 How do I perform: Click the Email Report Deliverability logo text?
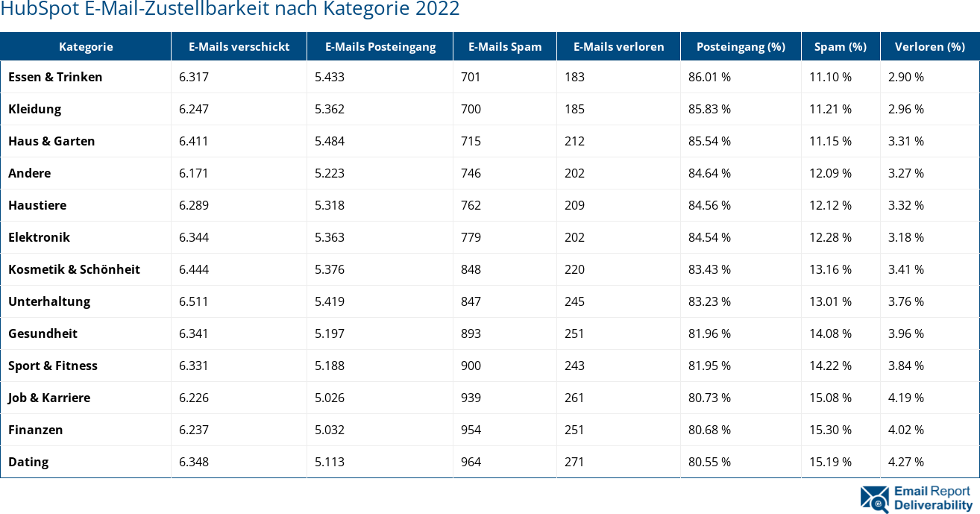[x=932, y=498]
